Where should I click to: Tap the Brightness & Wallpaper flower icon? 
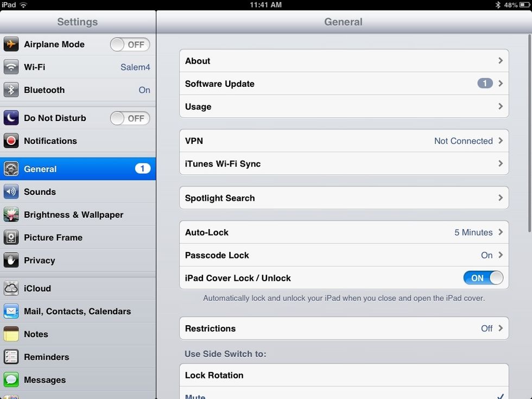click(11, 214)
